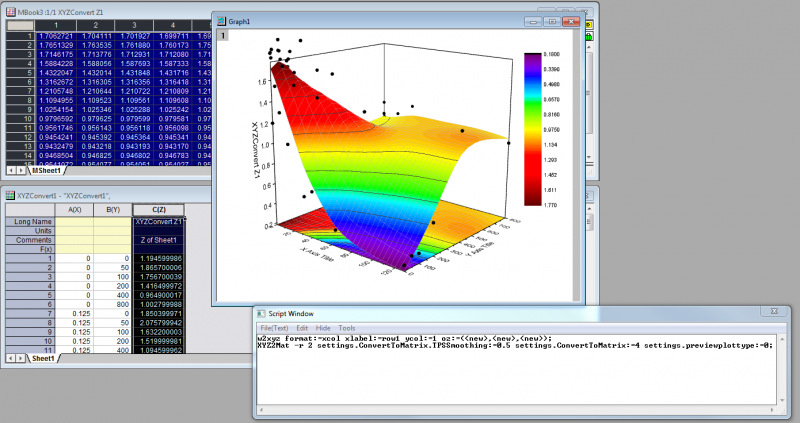Click matrix cell 1.763535

(95, 45)
